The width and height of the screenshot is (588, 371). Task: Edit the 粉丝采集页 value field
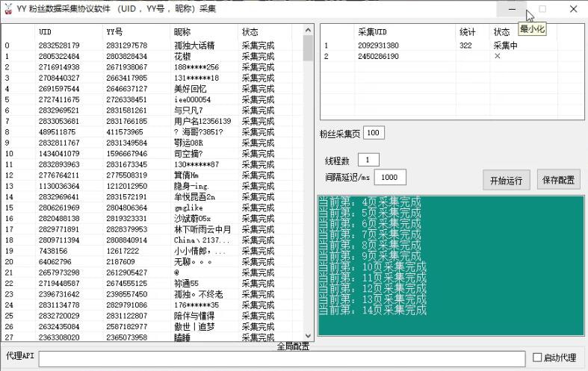pyautogui.click(x=374, y=133)
